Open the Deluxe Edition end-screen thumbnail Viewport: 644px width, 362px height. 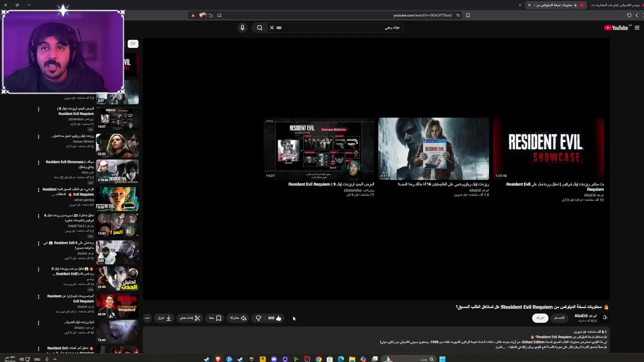pyautogui.click(x=319, y=148)
